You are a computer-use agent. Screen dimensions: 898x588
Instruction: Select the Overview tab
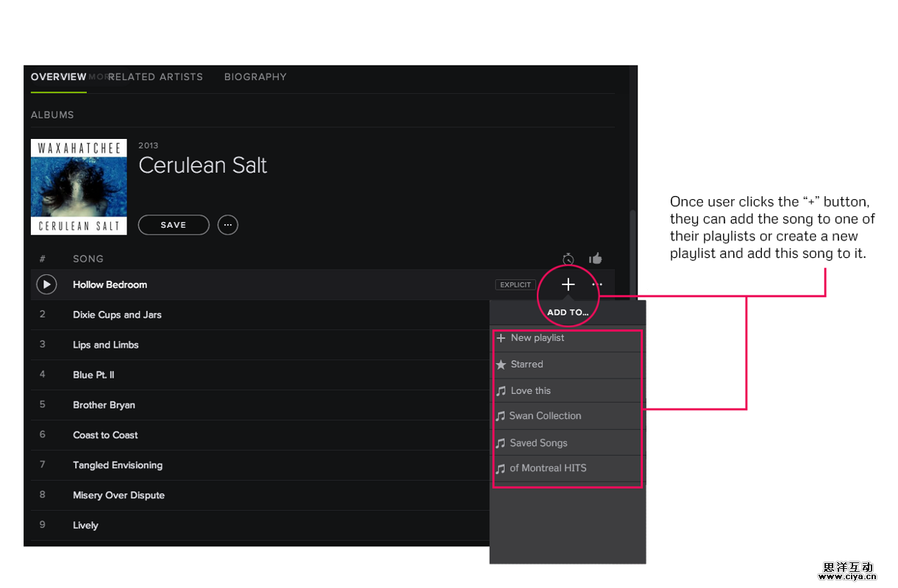pyautogui.click(x=58, y=76)
